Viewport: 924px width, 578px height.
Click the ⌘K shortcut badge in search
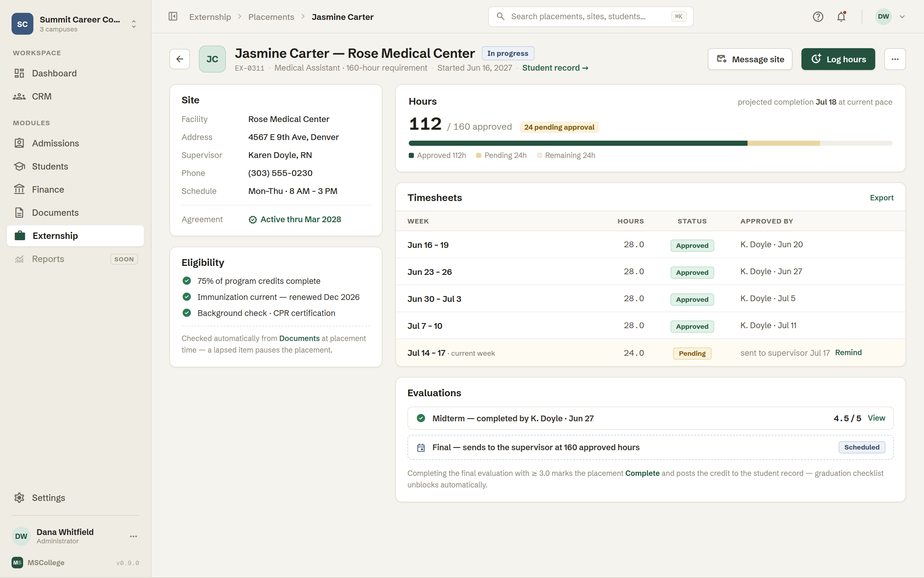(679, 16)
